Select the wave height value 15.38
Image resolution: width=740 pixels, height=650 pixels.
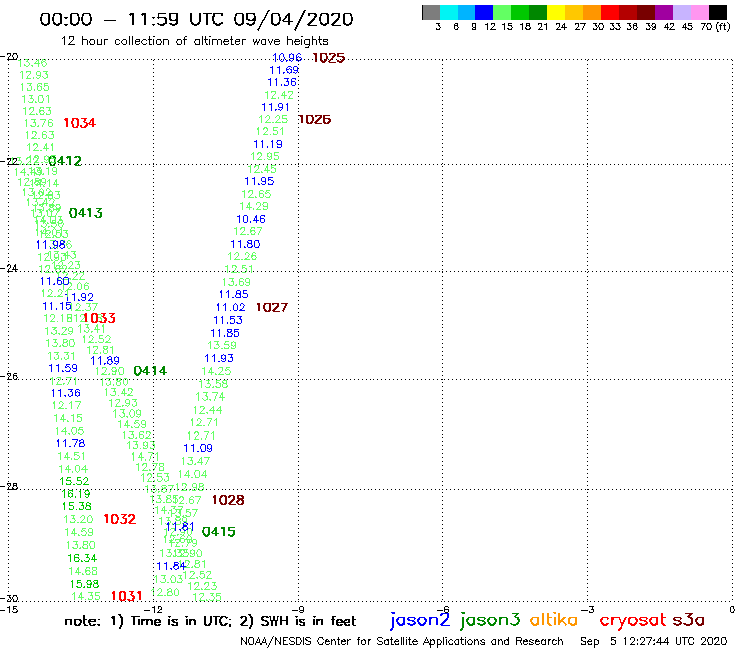[76, 506]
